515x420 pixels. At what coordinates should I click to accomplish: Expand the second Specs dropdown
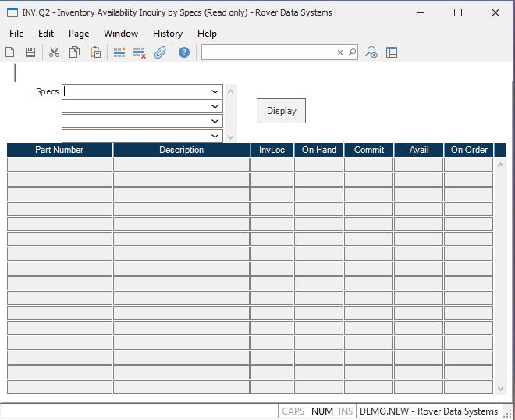coord(215,106)
